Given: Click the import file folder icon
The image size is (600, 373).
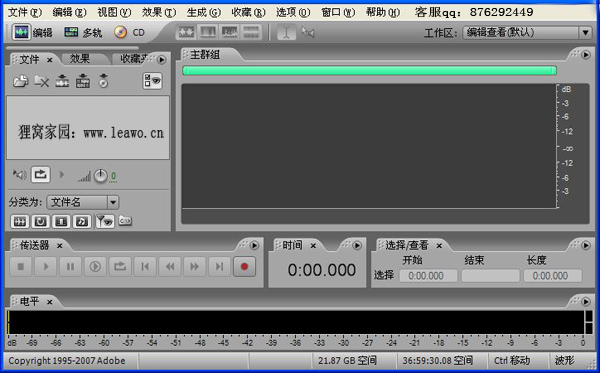Looking at the screenshot, I should pyautogui.click(x=21, y=81).
